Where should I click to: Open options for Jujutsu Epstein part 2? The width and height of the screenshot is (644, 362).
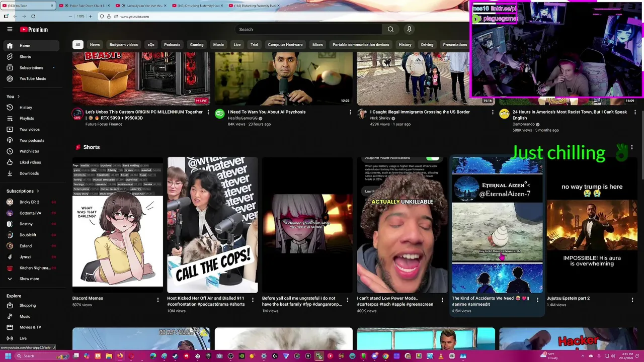pos(632,300)
